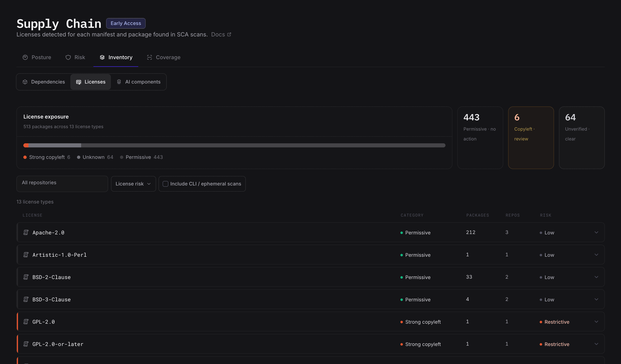Click the AI components robot icon
Screen dimensions: 621x364
[119, 82]
